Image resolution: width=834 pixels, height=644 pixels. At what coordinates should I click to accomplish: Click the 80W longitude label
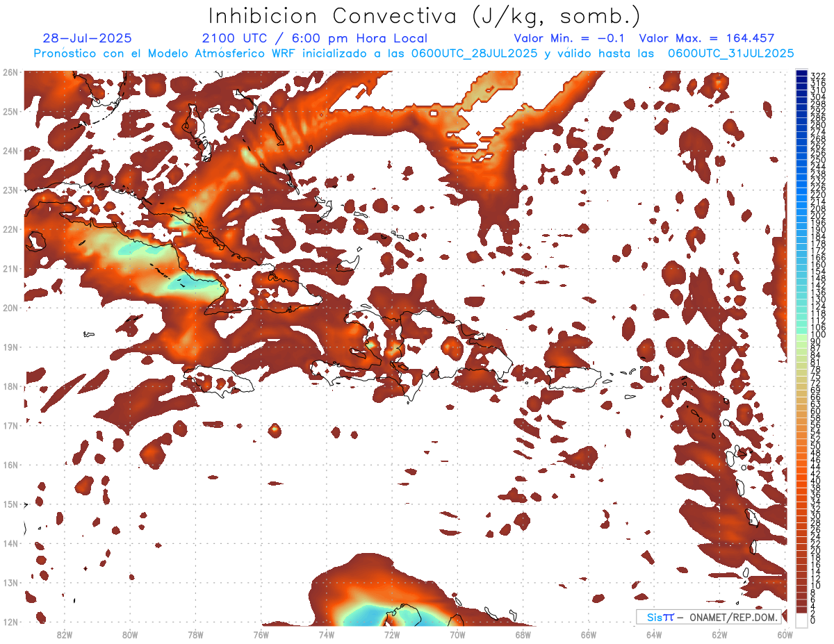[x=130, y=634]
